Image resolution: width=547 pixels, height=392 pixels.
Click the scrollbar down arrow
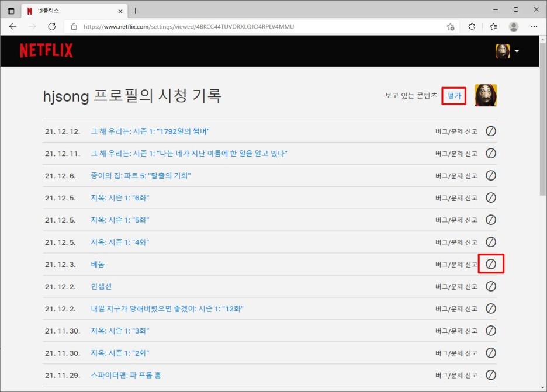[x=542, y=388]
